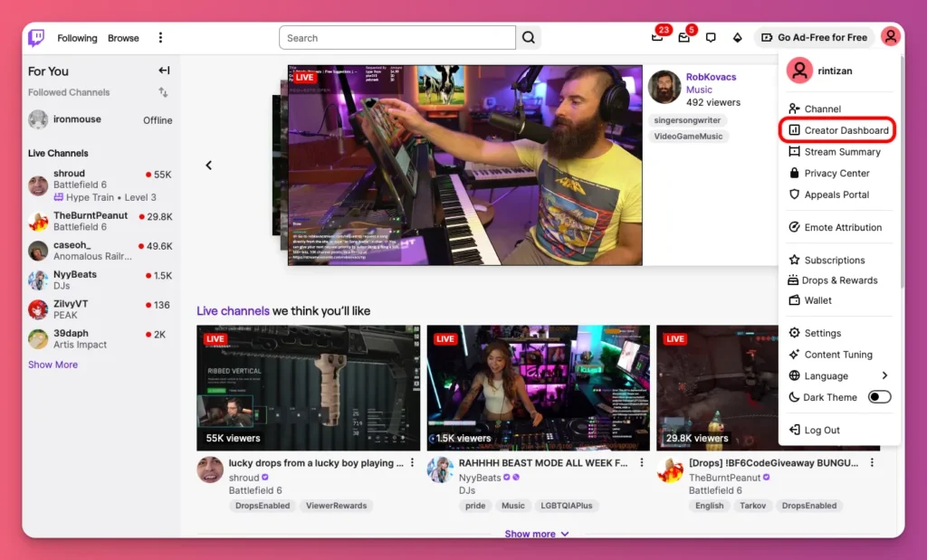Click the profile avatar in top bar
The image size is (927, 560).
click(x=891, y=36)
